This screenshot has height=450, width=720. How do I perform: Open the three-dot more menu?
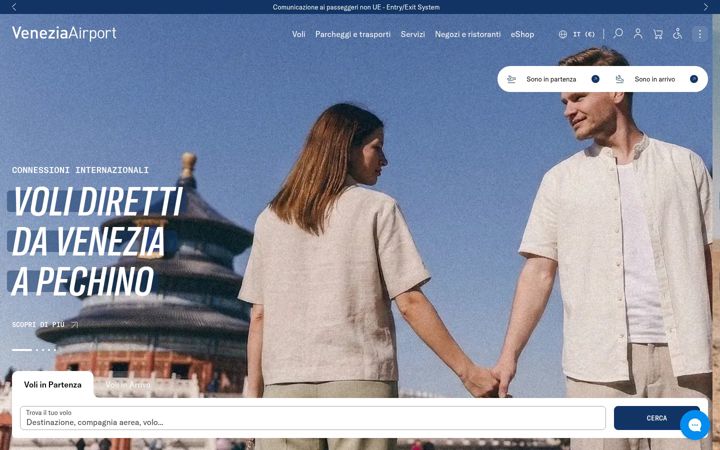tap(700, 34)
